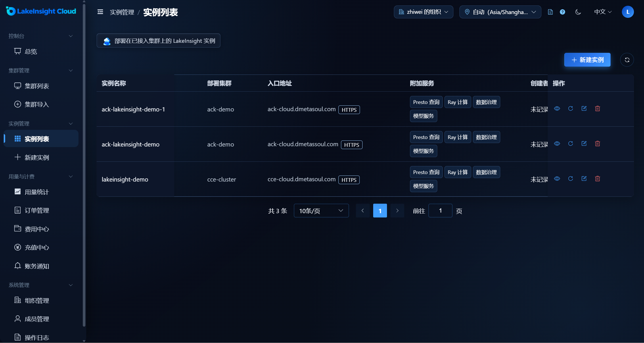This screenshot has width=644, height=343.
Task: Go to the previous page arrow
Action: pyautogui.click(x=363, y=211)
